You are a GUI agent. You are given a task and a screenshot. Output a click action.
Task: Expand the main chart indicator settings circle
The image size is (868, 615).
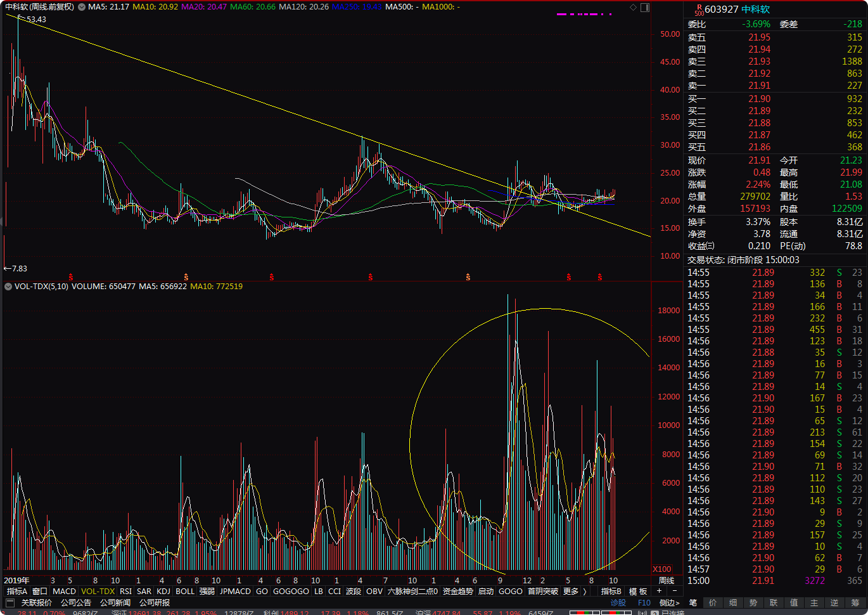[81, 7]
